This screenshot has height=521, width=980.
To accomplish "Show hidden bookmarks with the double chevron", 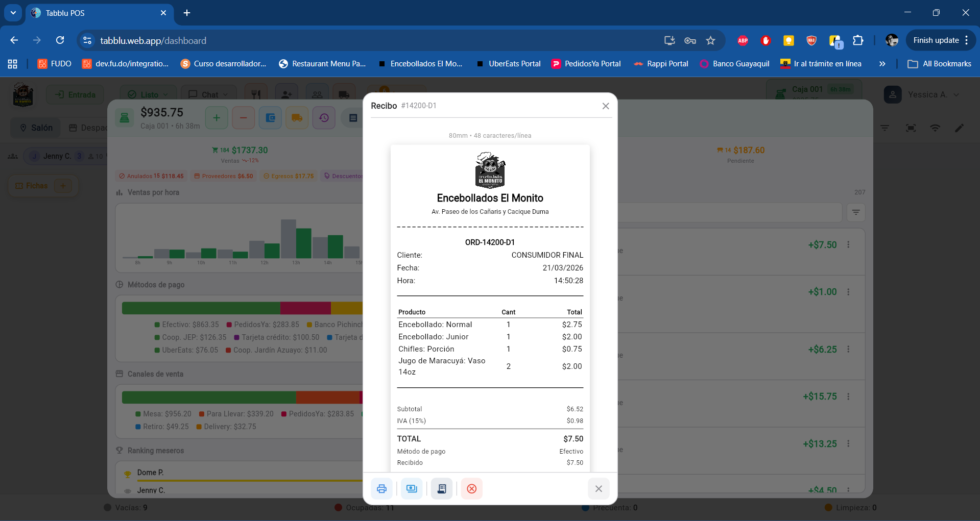I will click(x=882, y=64).
